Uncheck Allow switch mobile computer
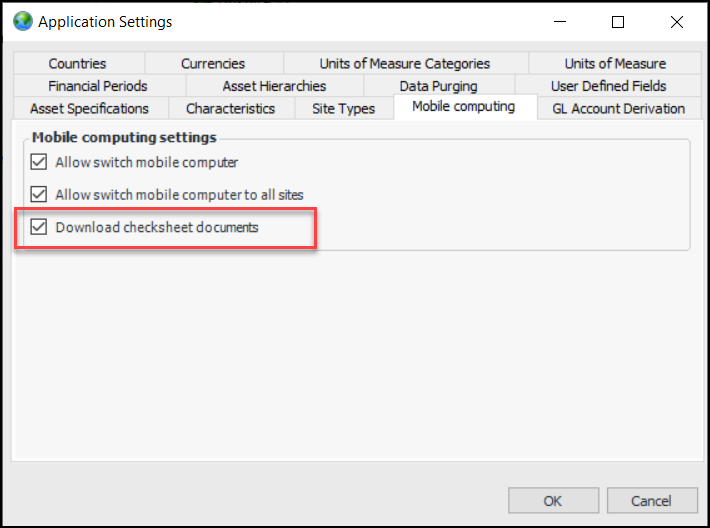Screen dimensions: 710x528 coord(40,162)
